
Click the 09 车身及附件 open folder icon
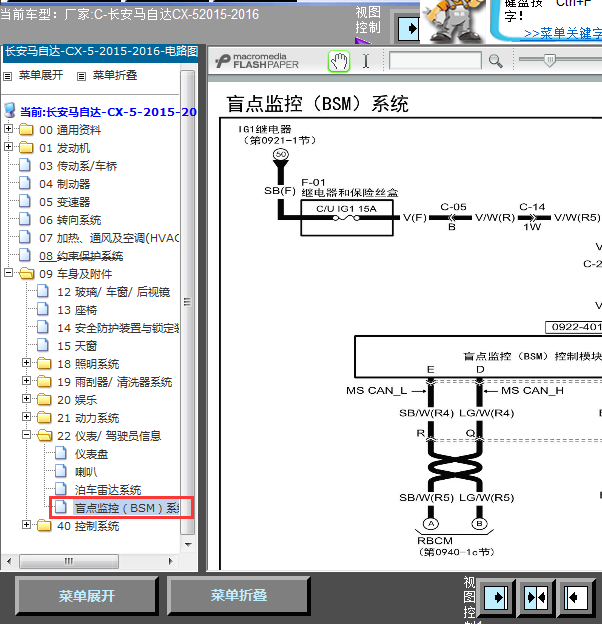click(x=27, y=273)
